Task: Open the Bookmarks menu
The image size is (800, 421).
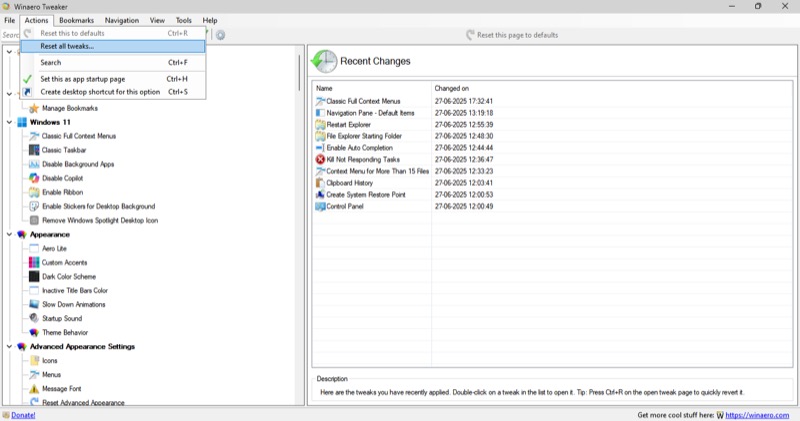Action: (77, 20)
